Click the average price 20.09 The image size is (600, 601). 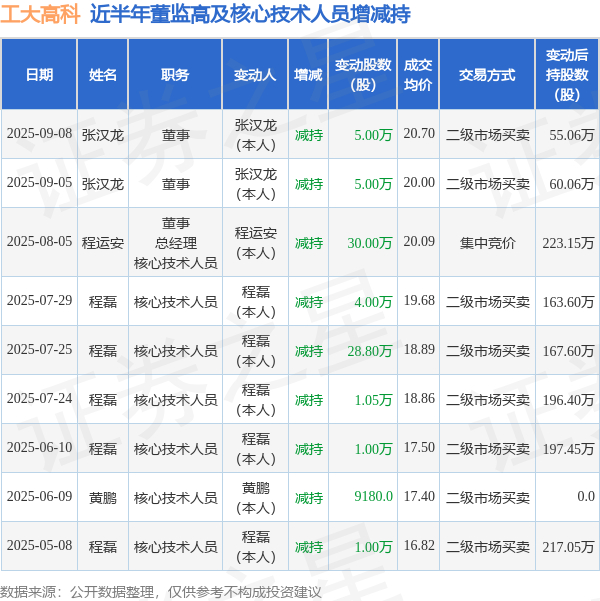click(419, 241)
